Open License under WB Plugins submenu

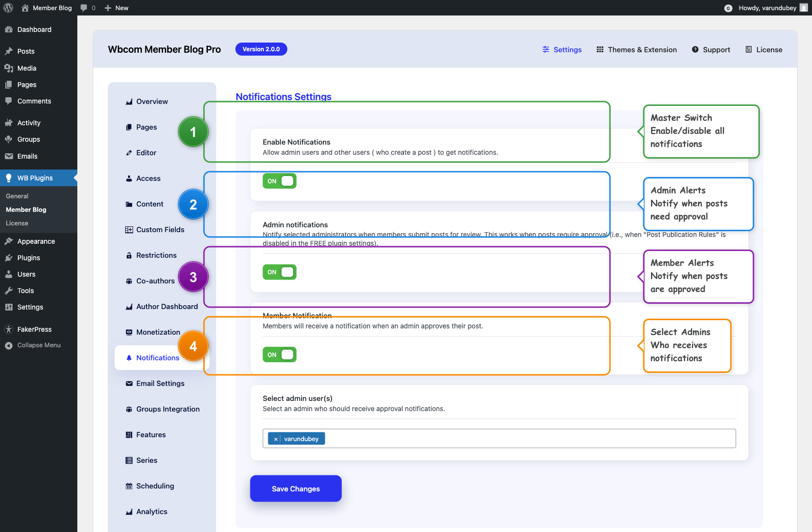(x=17, y=223)
